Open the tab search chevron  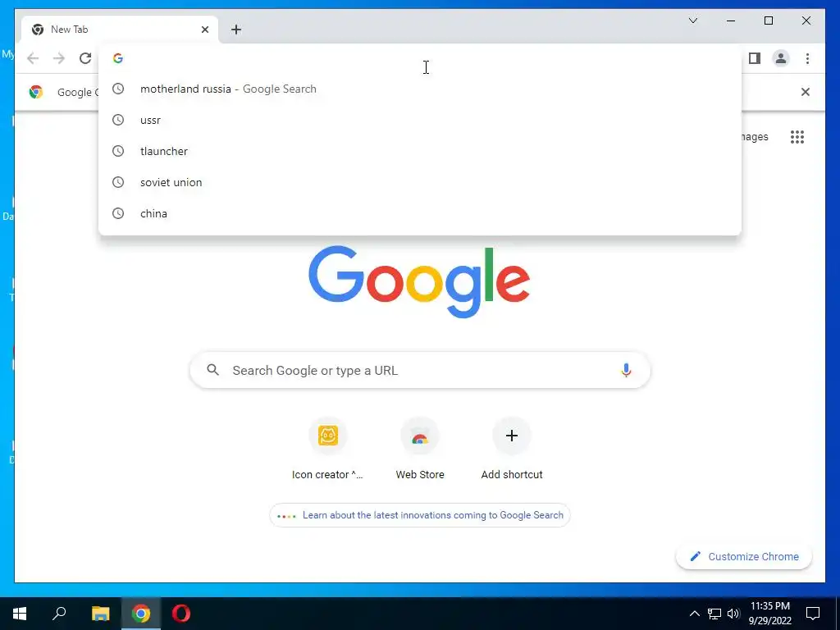click(693, 21)
